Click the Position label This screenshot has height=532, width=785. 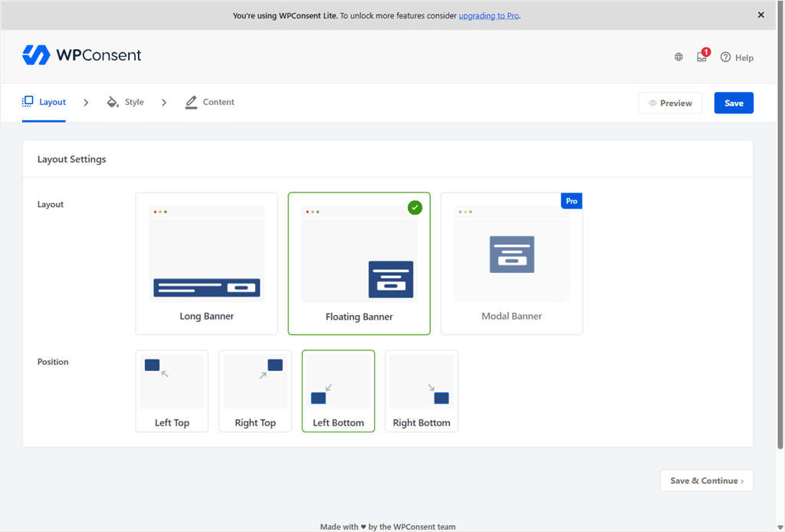pos(53,362)
